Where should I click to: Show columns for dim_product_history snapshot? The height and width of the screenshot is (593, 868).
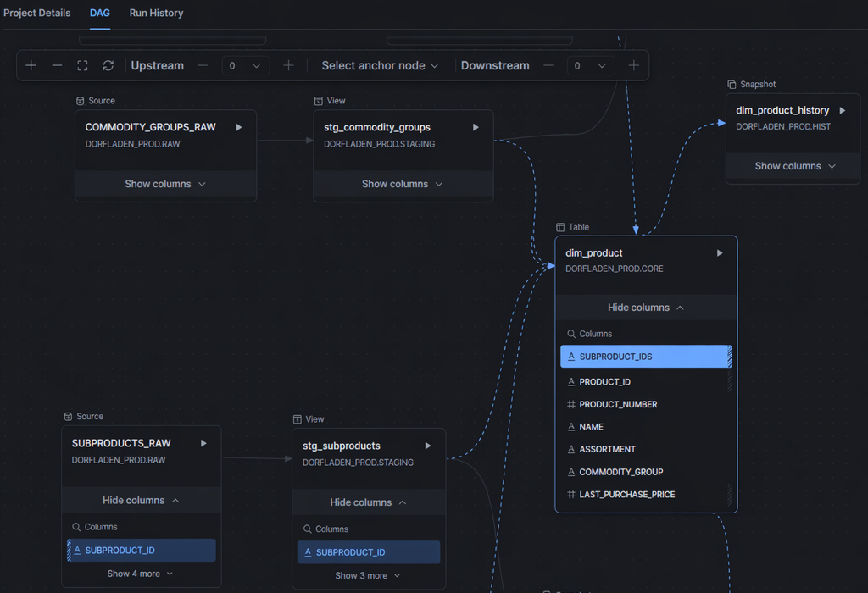point(793,166)
